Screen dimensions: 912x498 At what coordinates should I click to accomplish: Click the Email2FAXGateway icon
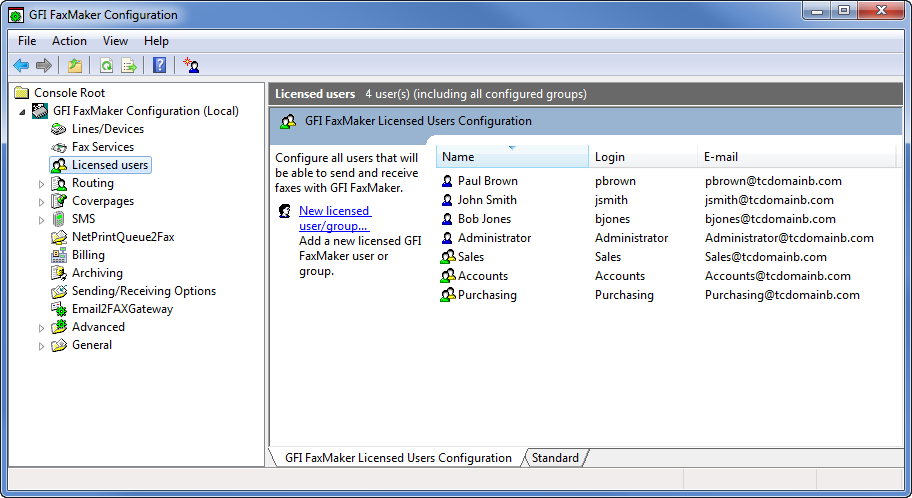59,310
